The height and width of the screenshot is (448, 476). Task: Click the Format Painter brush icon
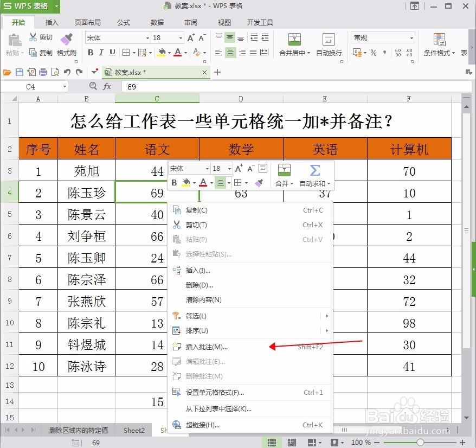[x=67, y=39]
